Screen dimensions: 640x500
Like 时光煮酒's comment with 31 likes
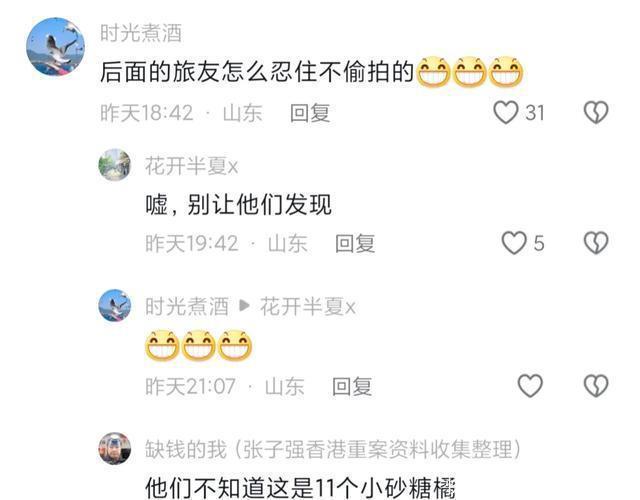[x=506, y=113]
